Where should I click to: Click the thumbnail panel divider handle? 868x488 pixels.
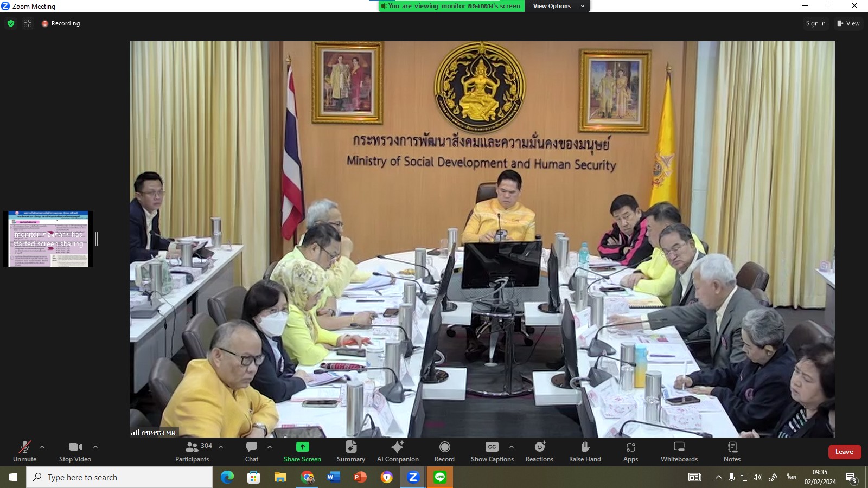(97, 239)
